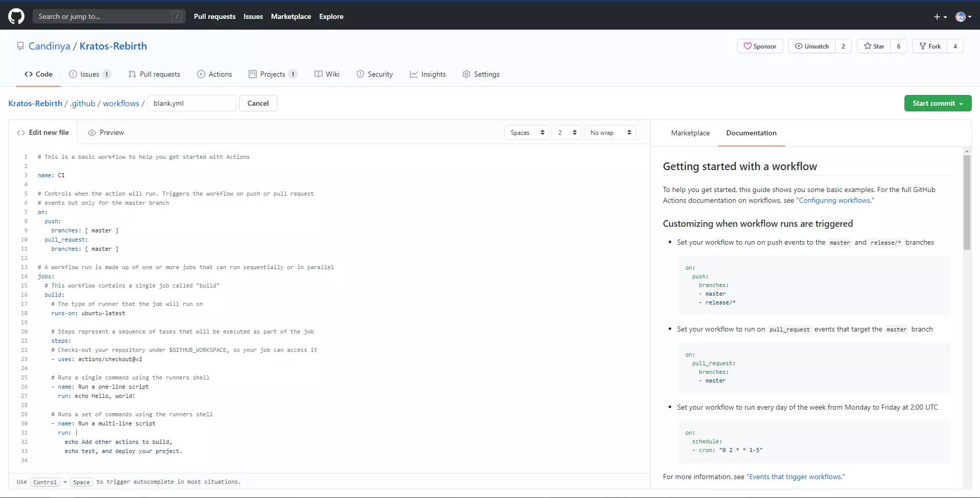
Task: Click the 'runs-on: ubuntu-latest' code line
Action: (88, 313)
